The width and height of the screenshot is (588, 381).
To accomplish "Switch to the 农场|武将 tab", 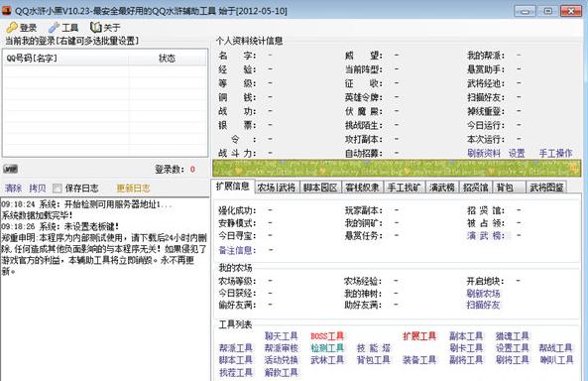I will [277, 188].
